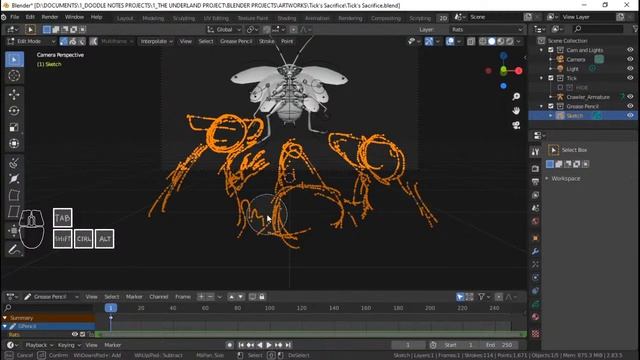
Task: Click the outliner search field
Action: (x=598, y=29)
